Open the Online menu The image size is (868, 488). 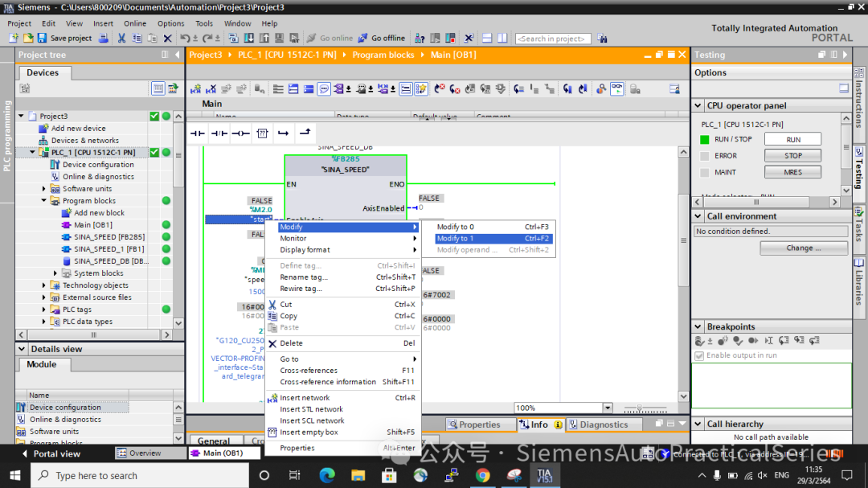click(135, 23)
